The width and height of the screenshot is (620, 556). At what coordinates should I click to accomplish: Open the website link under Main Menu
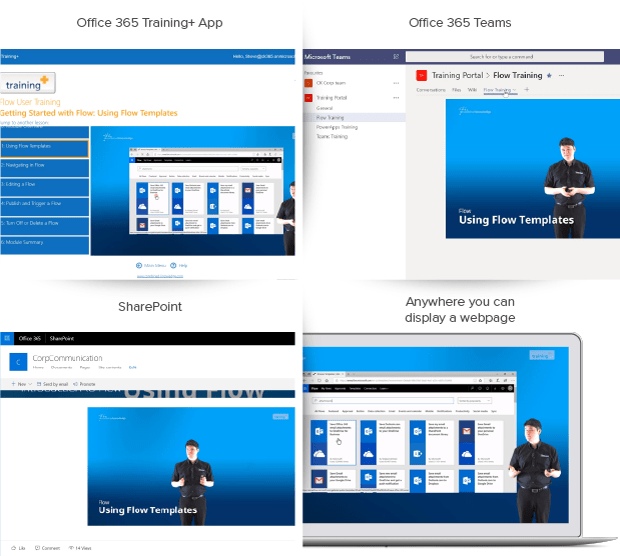[160, 276]
